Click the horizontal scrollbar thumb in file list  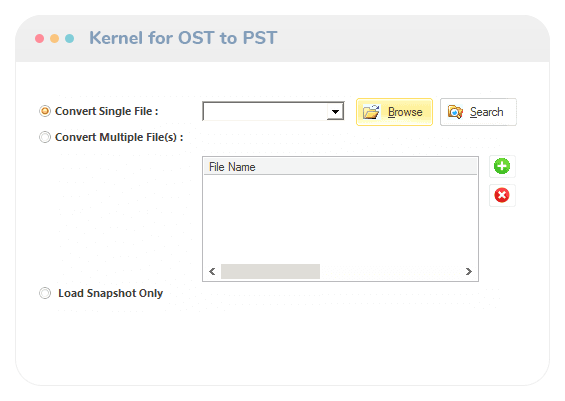270,271
